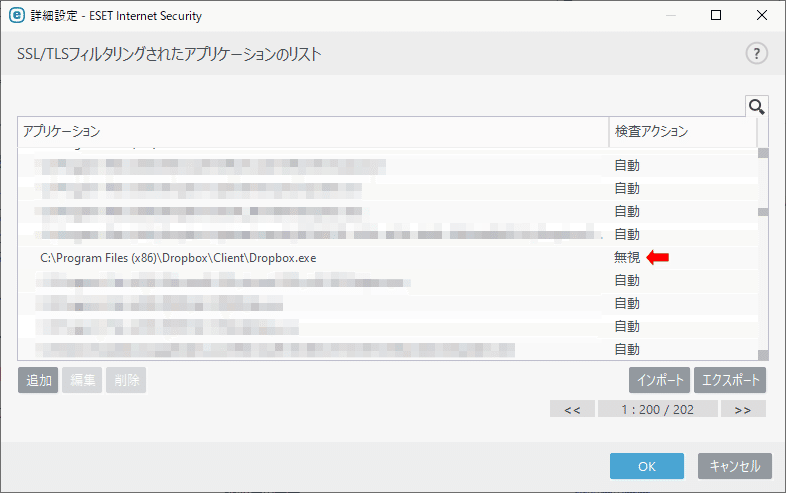The image size is (786, 493).
Task: Go to previous page with << button
Action: click(572, 409)
